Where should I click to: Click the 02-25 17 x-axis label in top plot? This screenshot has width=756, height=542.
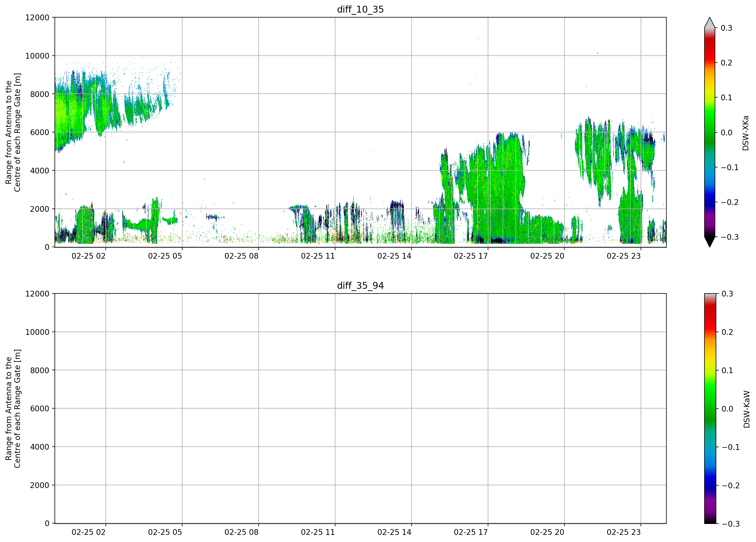pyautogui.click(x=471, y=256)
